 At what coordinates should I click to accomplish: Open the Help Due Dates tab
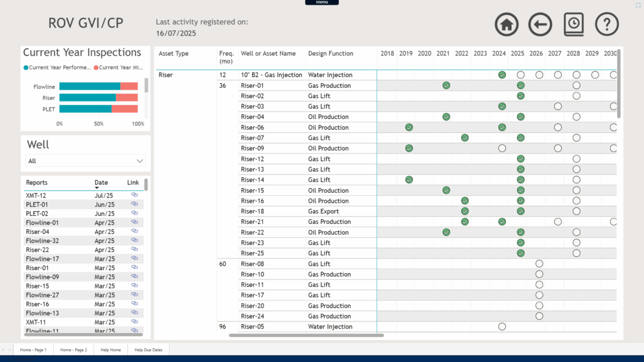[x=148, y=349]
